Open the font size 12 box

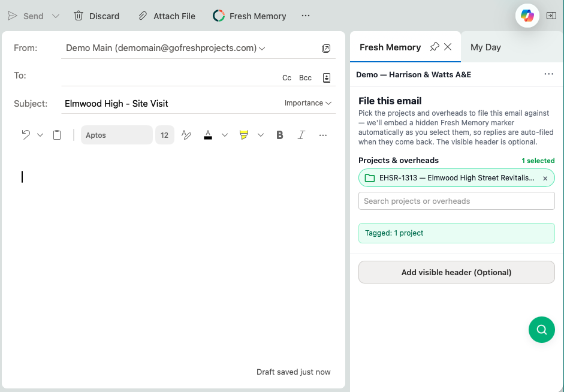[164, 135]
